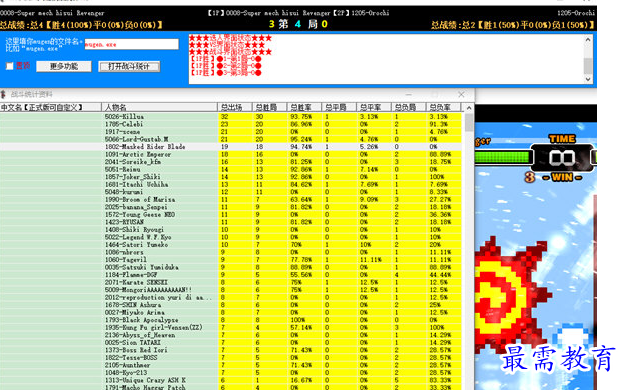The height and width of the screenshot is (390, 624).
Task: Select row 1464-Satori Yumeko
Action: 231,245
